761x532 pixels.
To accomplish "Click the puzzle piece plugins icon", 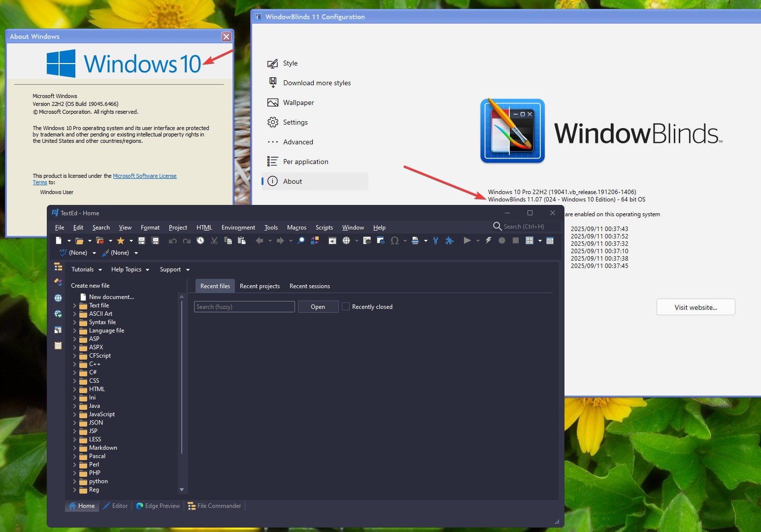I will (x=449, y=240).
